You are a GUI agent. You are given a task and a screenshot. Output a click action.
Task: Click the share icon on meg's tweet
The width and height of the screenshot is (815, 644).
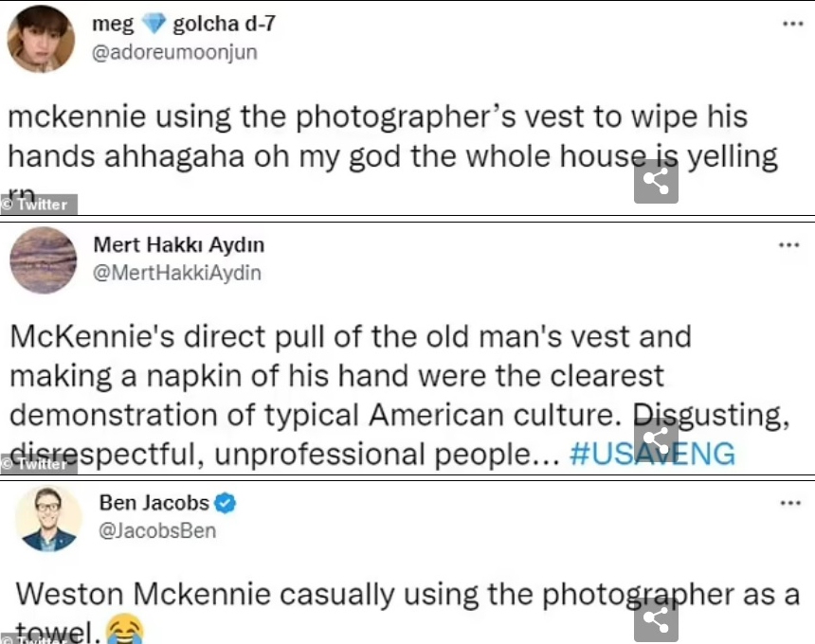tap(656, 181)
